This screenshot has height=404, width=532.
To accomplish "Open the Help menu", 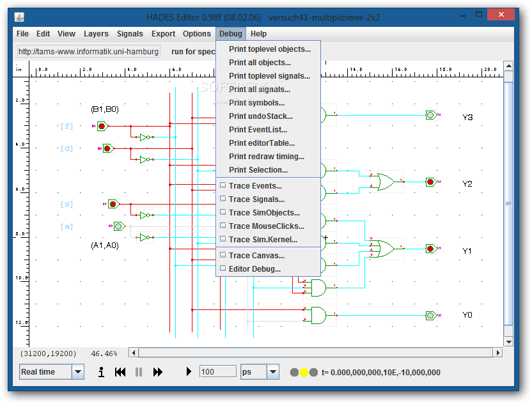I will click(x=258, y=34).
